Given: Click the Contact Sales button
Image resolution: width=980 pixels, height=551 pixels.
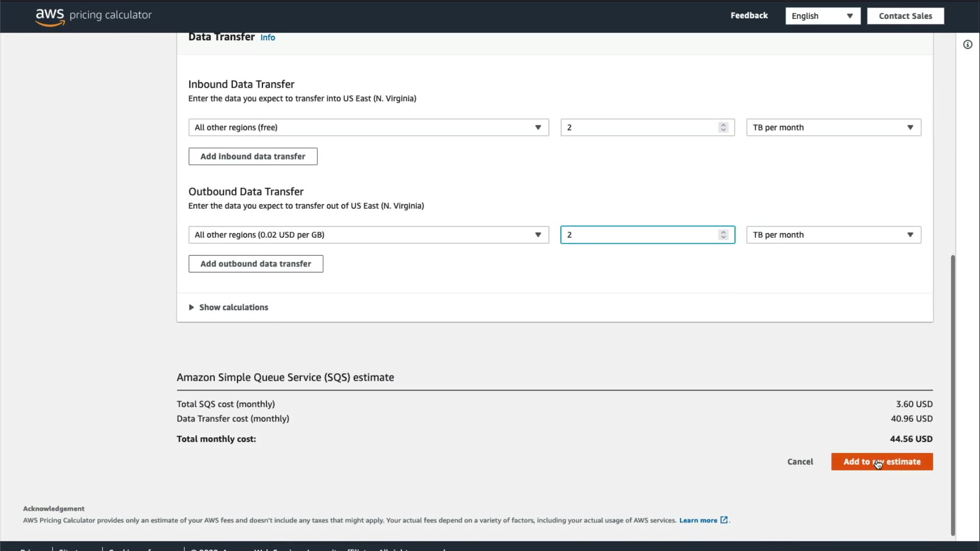Looking at the screenshot, I should pyautogui.click(x=905, y=16).
